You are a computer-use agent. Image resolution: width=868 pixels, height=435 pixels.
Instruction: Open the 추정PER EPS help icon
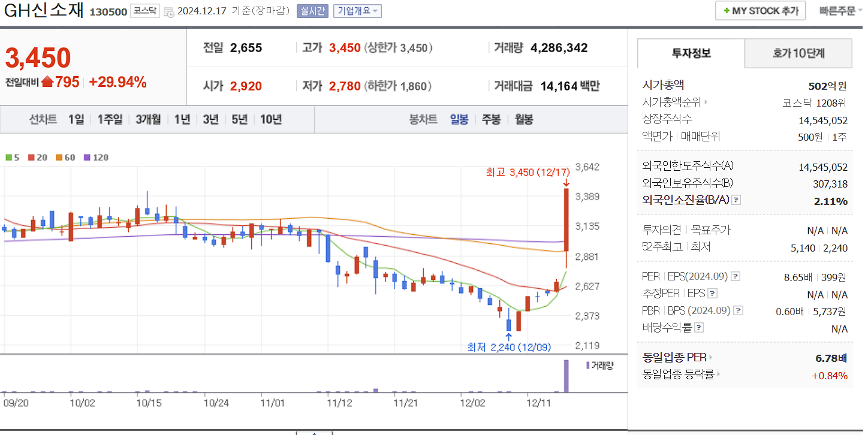point(713,293)
